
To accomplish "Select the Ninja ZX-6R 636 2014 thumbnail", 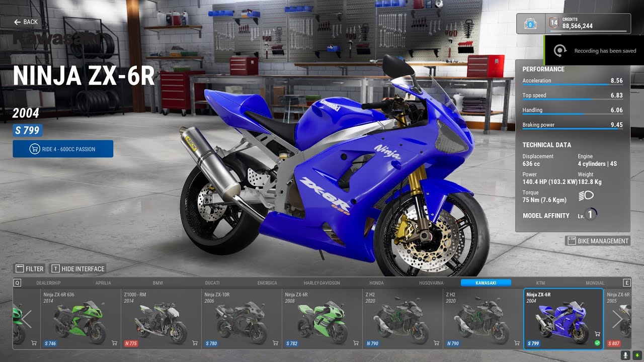I will (x=80, y=319).
